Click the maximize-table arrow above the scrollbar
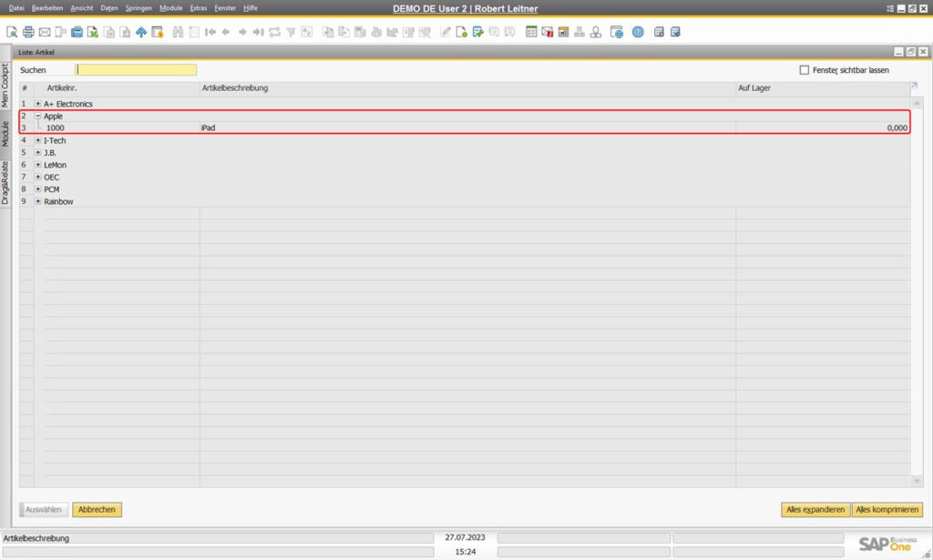 tap(915, 86)
